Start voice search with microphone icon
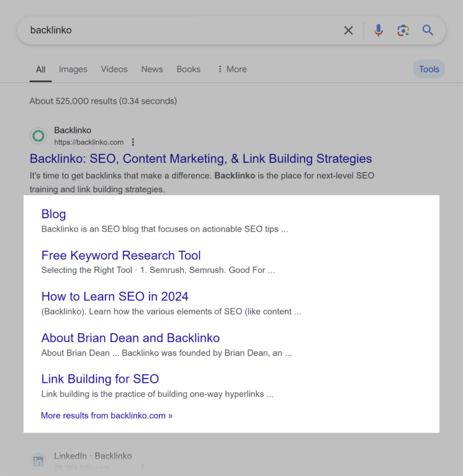This screenshot has height=476, width=463. click(x=379, y=30)
